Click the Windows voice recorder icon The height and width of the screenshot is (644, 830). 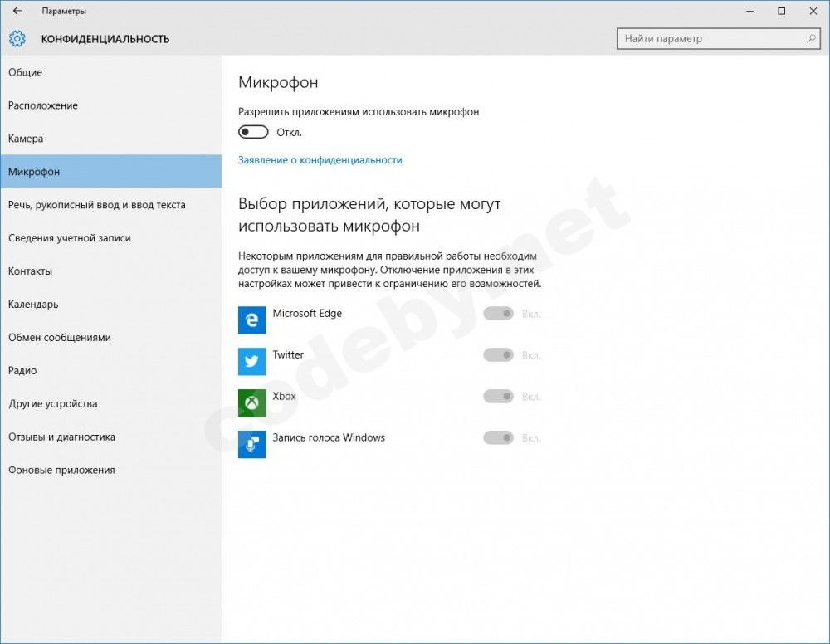coord(252,444)
